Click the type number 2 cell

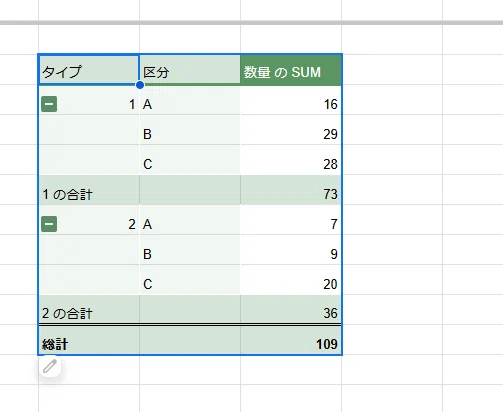coord(89,220)
